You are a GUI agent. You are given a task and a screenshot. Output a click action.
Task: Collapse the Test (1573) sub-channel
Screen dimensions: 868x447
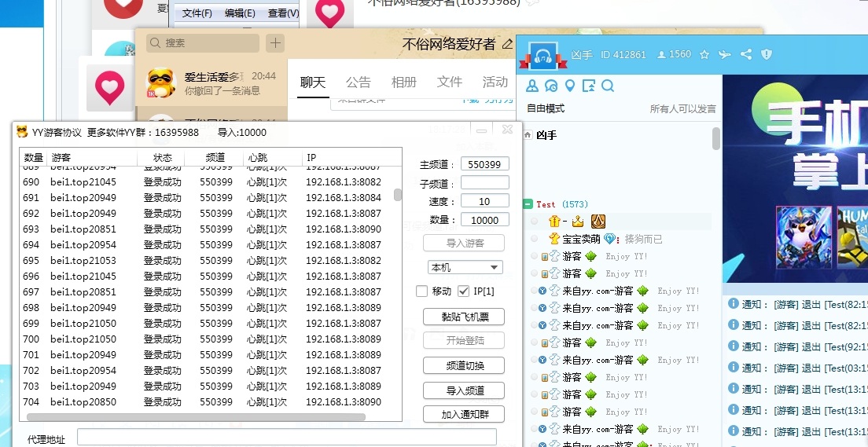click(x=528, y=204)
